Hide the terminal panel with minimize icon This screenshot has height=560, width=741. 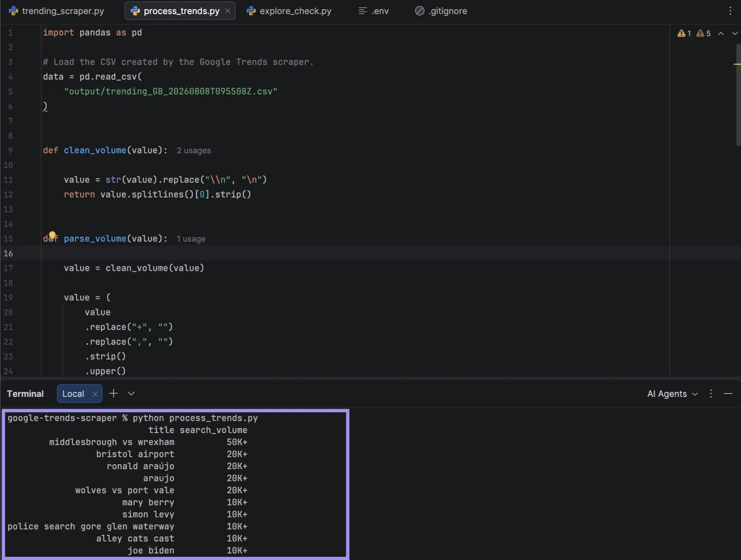click(x=728, y=394)
